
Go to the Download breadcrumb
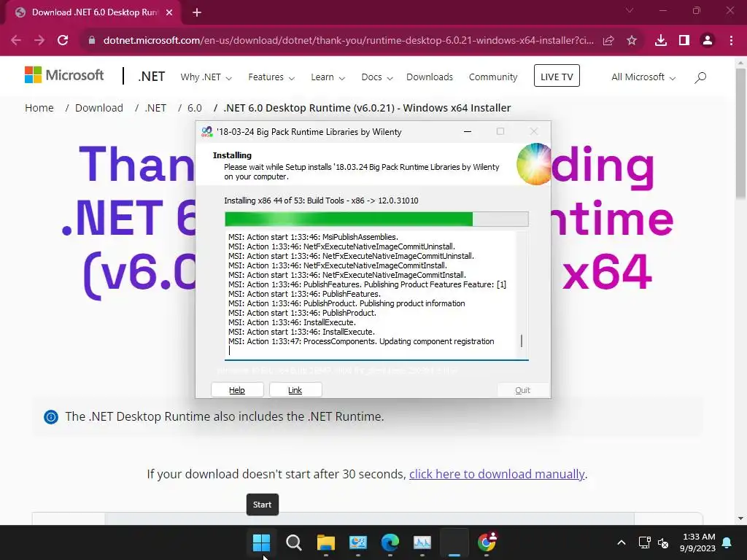point(99,108)
